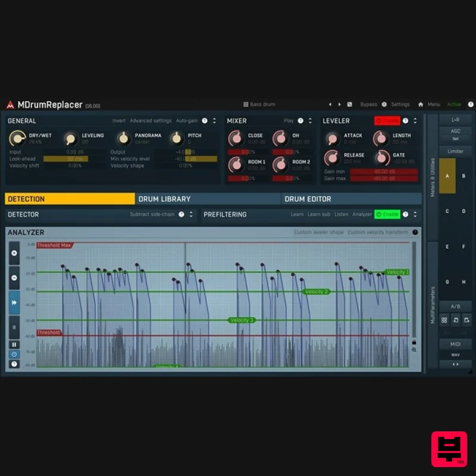Click the power icon below the analyzer pause button
The height and width of the screenshot is (476, 476).
[14, 355]
